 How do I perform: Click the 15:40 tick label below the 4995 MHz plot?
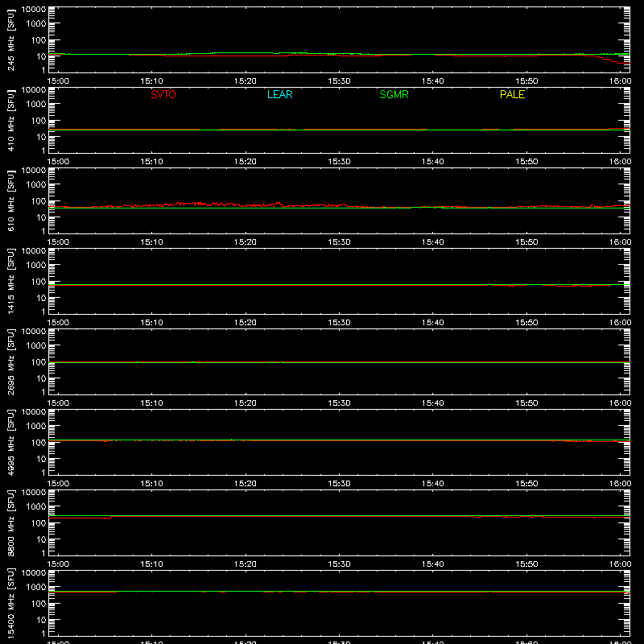(x=433, y=484)
